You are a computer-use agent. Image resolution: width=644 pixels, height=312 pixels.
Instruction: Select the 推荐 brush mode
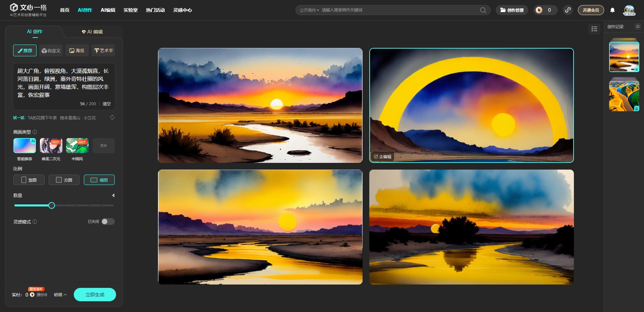point(25,51)
